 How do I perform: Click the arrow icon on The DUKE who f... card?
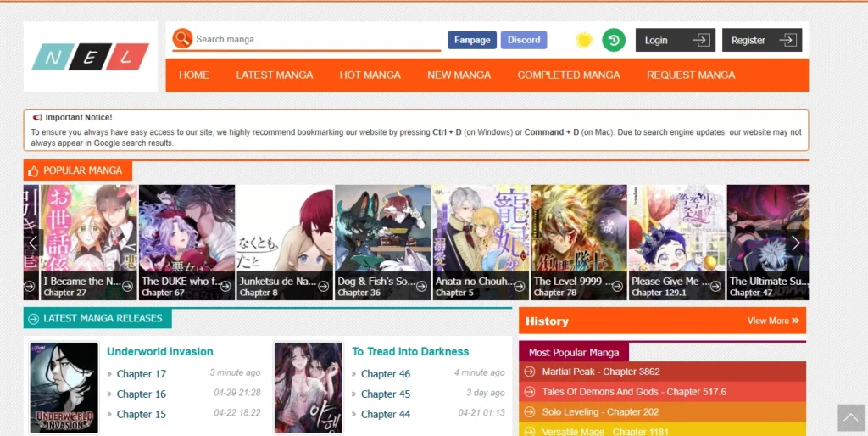[225, 286]
